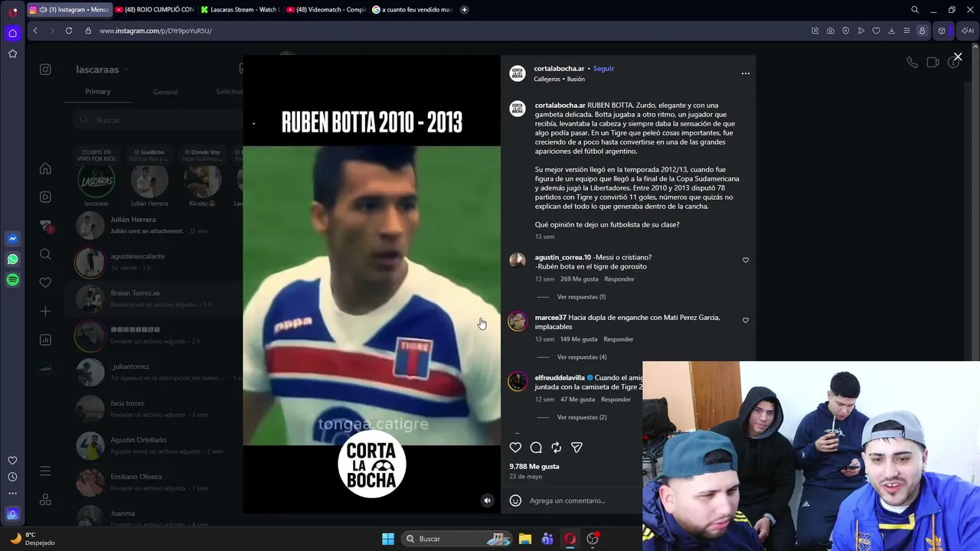Switch to the Primary inbox tab
Image resolution: width=980 pixels, height=551 pixels.
point(98,92)
